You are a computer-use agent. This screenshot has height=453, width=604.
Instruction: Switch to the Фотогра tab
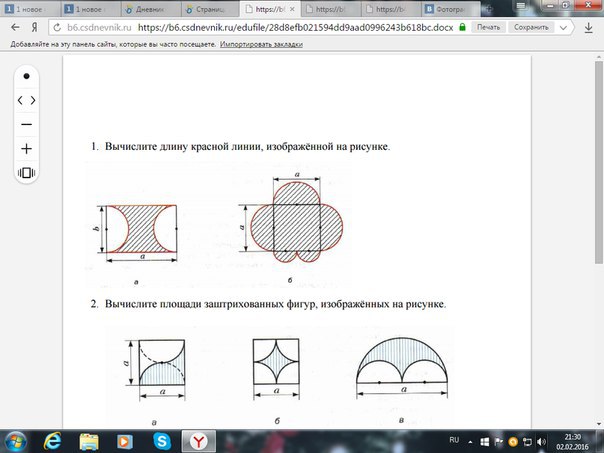pos(451,9)
